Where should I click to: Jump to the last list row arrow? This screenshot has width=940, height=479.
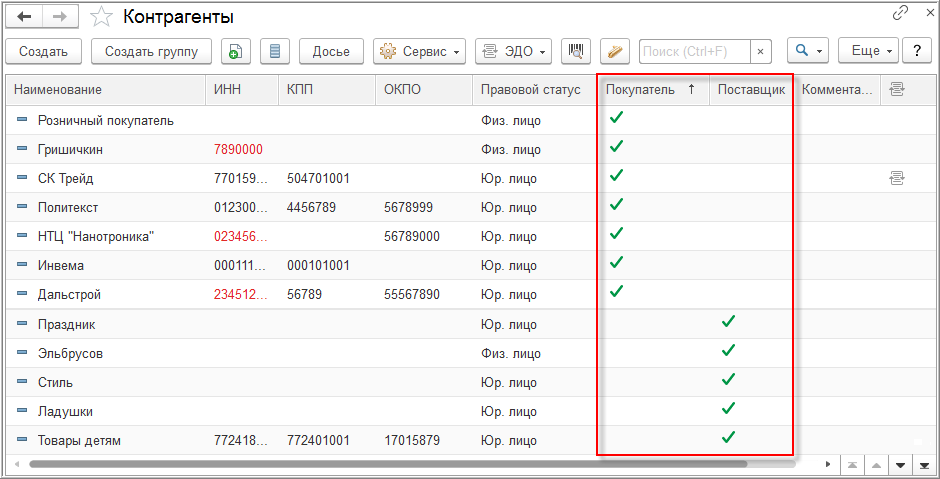(x=923, y=465)
